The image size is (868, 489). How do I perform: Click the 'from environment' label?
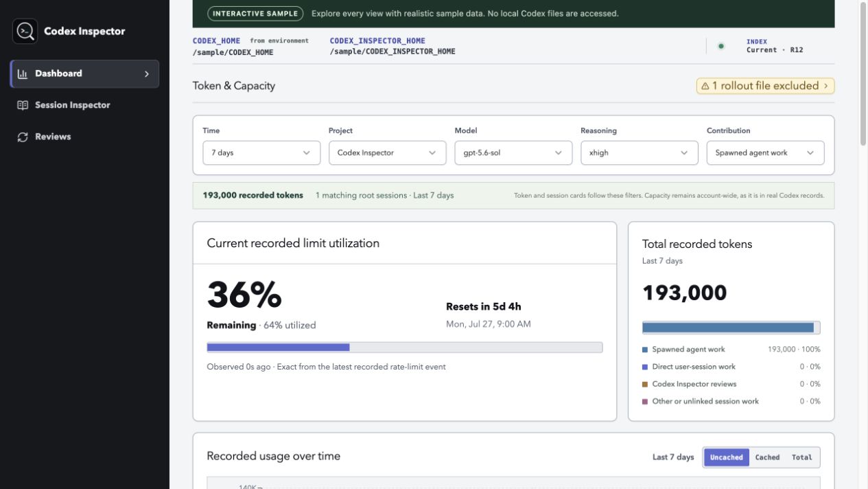(279, 41)
